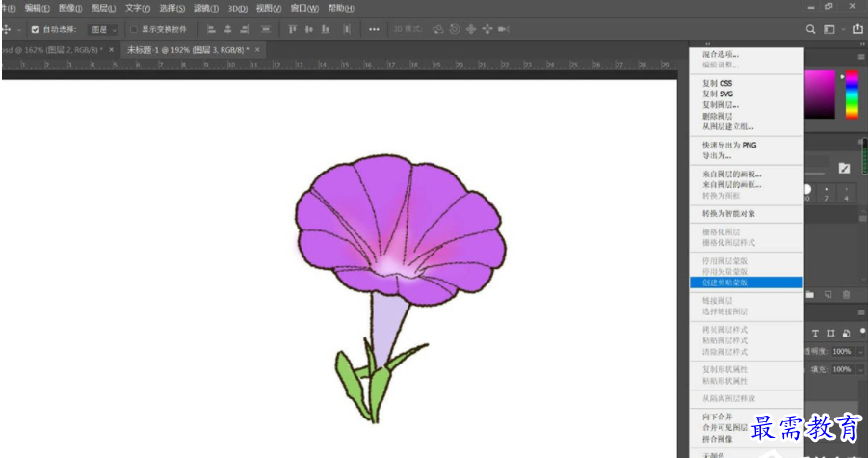Screen dimensions: 868x458
Task: Select the brush preset labeled 7
Action: pyautogui.click(x=826, y=193)
